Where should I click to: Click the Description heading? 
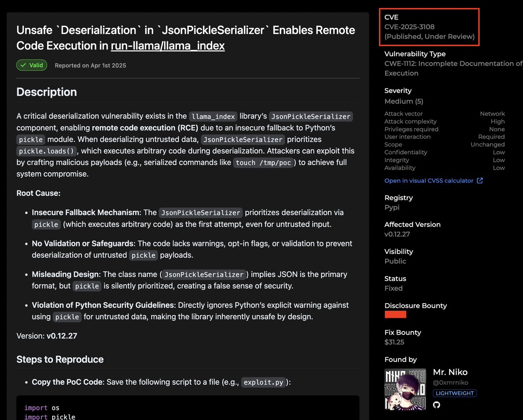(x=47, y=92)
